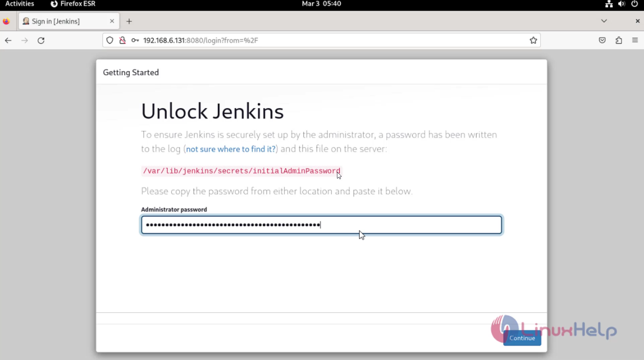Focus the Administrator password field
The height and width of the screenshot is (360, 644).
tap(322, 225)
